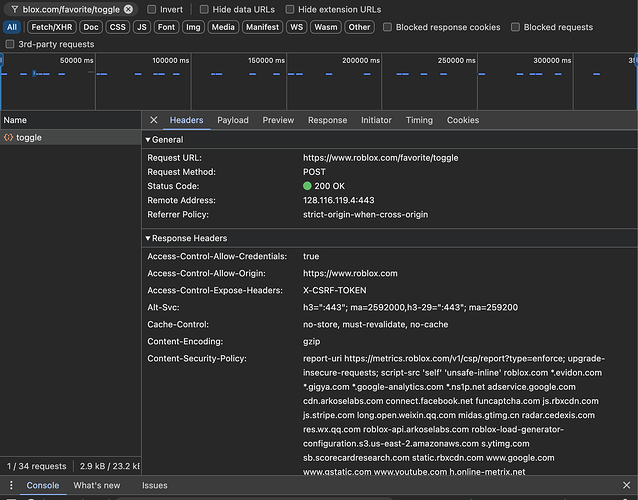Click the Access-Control-Allow-Origin value
This screenshot has width=638, height=500.
click(x=350, y=273)
